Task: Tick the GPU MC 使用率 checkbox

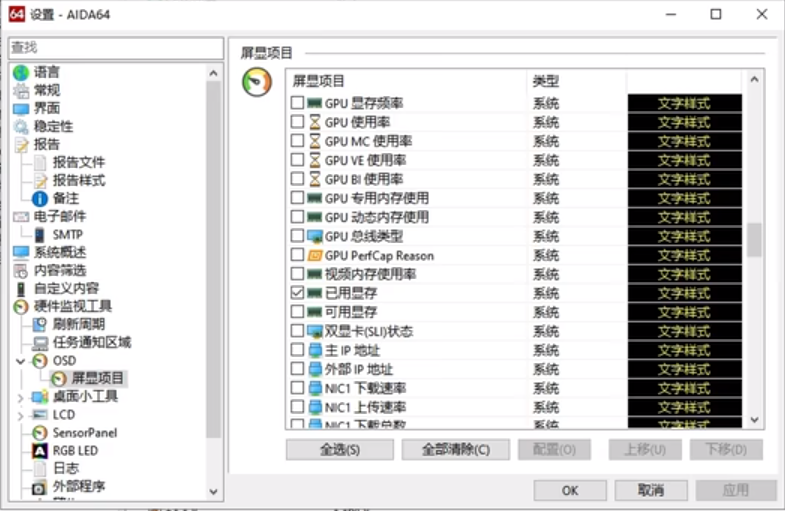Action: [297, 141]
